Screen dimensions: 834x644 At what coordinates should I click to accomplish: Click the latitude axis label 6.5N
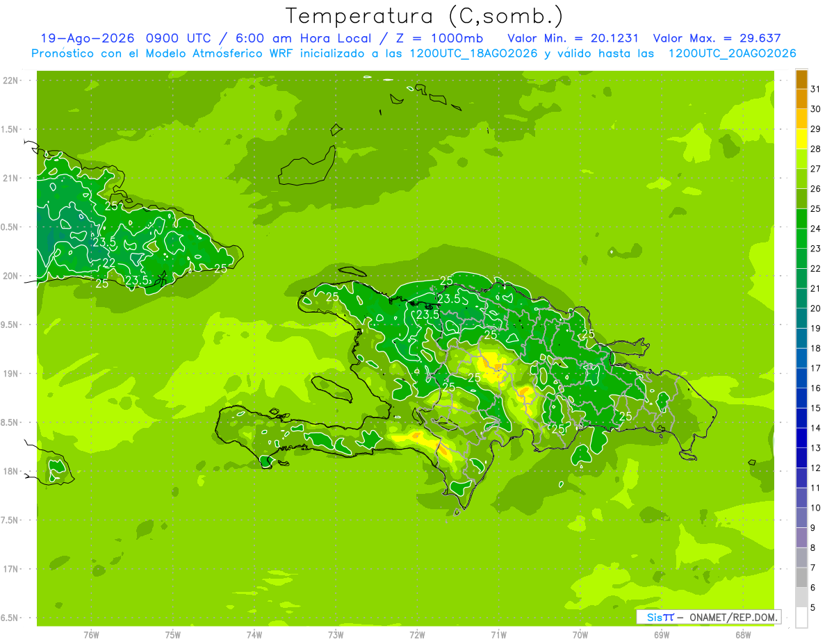pos(10,618)
